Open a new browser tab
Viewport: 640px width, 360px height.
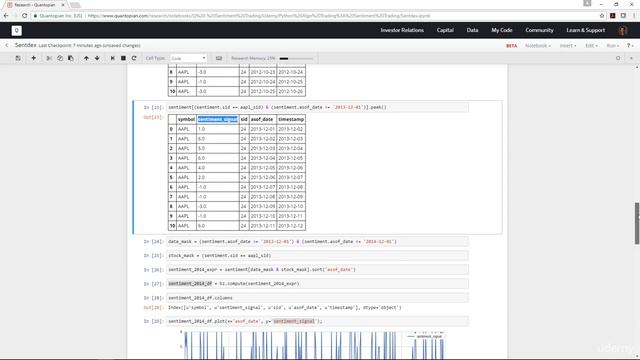75,5
